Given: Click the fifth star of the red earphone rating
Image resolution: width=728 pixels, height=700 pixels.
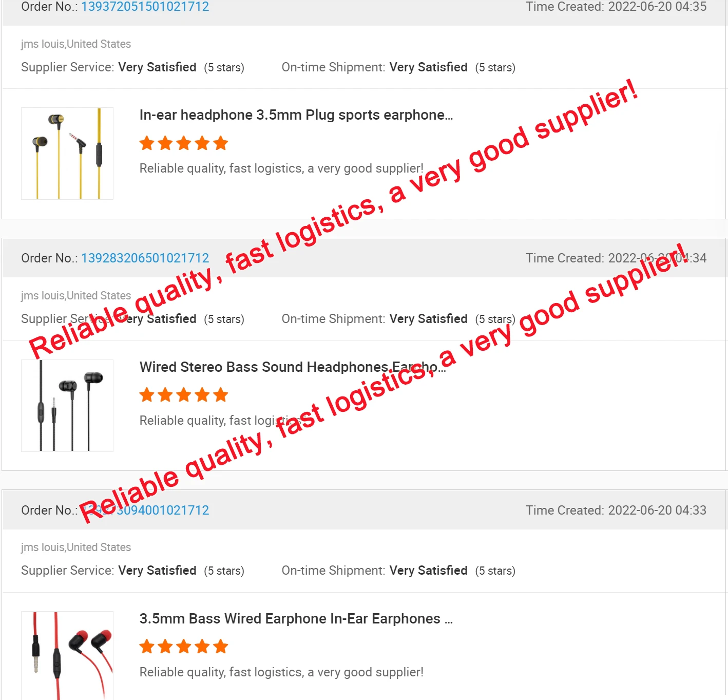Looking at the screenshot, I should click(x=221, y=647).
